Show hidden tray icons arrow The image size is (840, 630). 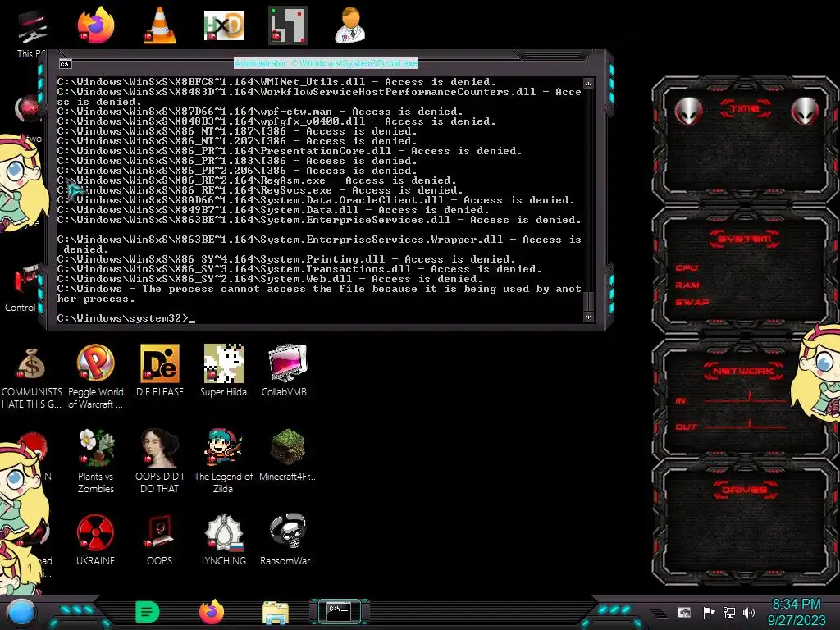pos(660,613)
